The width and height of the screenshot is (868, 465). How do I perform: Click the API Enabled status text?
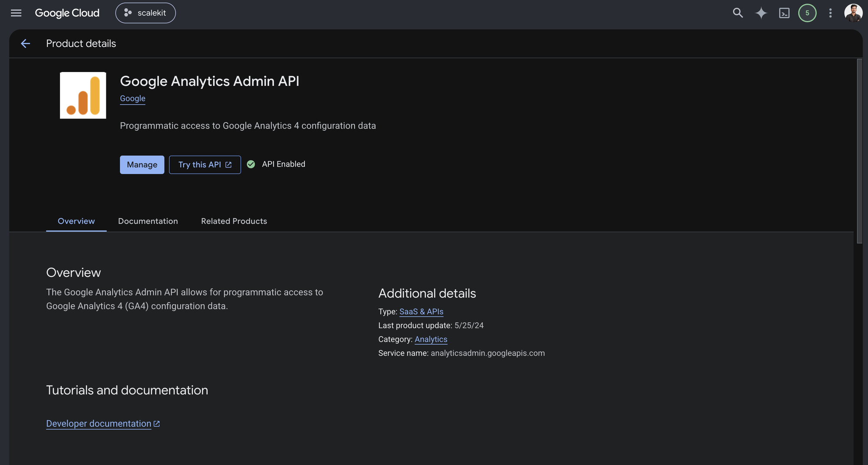(x=284, y=164)
